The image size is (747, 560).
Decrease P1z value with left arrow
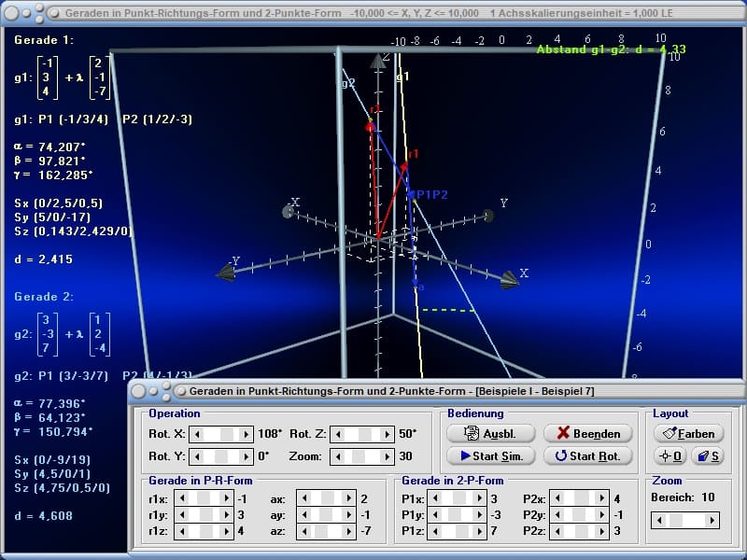coord(435,531)
